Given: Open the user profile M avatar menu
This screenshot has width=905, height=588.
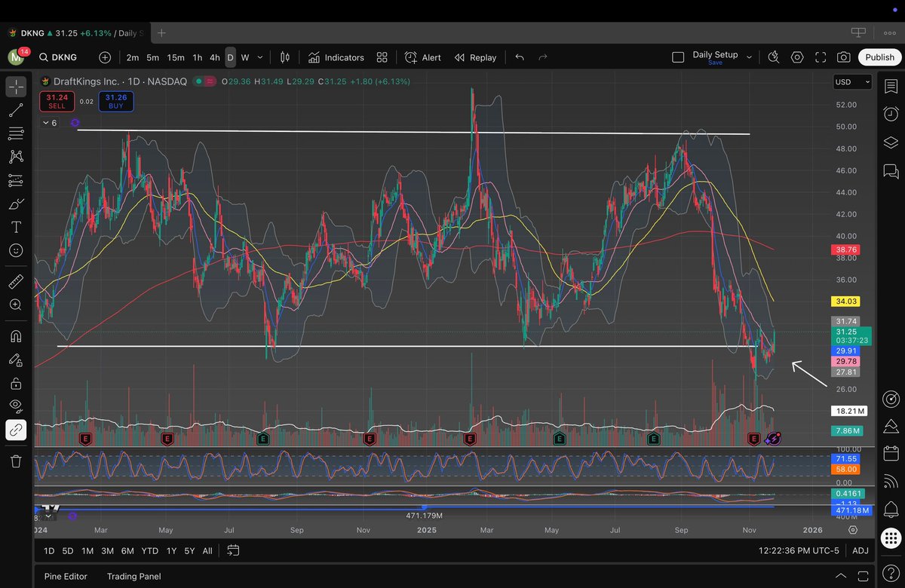Looking at the screenshot, I should tap(16, 57).
